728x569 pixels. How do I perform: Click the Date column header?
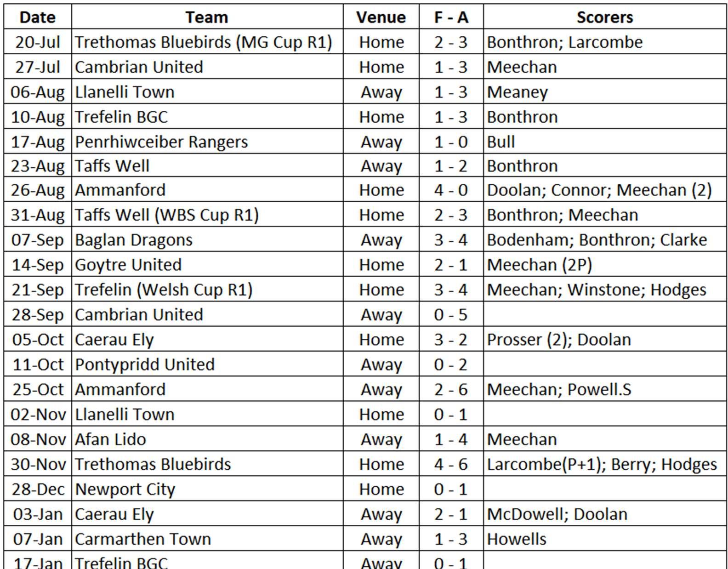(38, 17)
